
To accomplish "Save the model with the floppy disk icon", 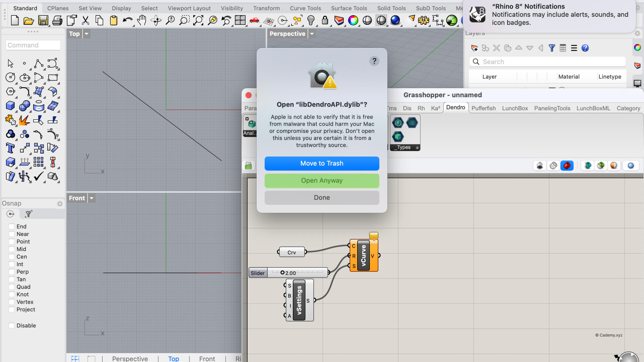I will 43,20.
